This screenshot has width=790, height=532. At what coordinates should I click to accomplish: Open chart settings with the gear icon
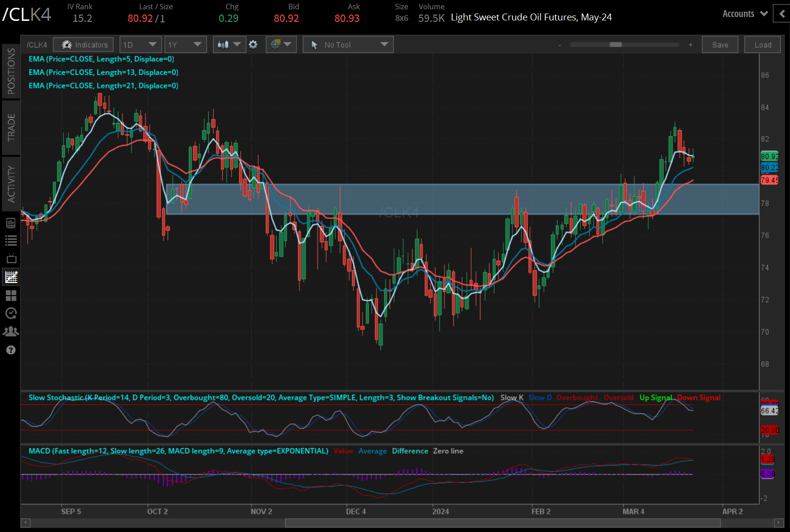coord(253,44)
